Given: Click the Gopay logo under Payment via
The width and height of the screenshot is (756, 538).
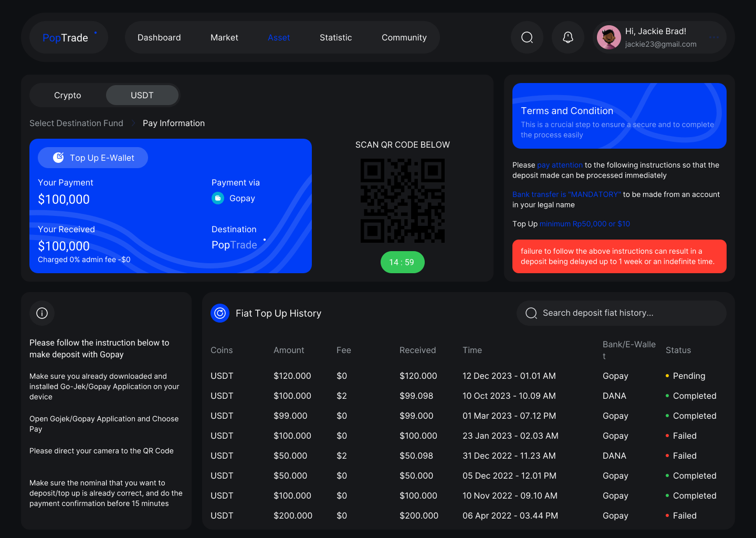Looking at the screenshot, I should (x=218, y=198).
